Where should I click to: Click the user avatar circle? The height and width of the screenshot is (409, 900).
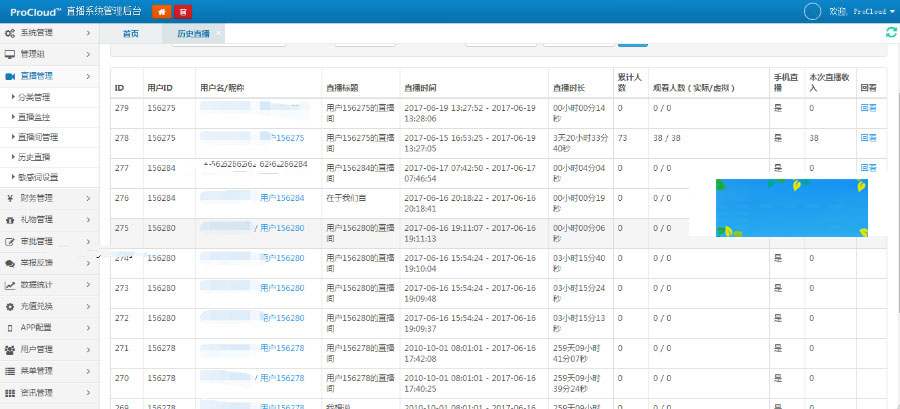(812, 11)
